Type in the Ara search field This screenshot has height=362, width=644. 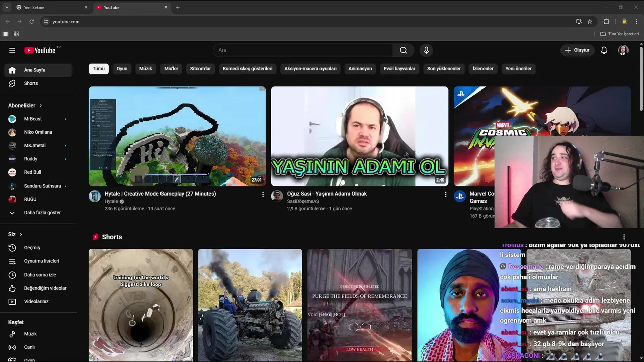tap(303, 50)
